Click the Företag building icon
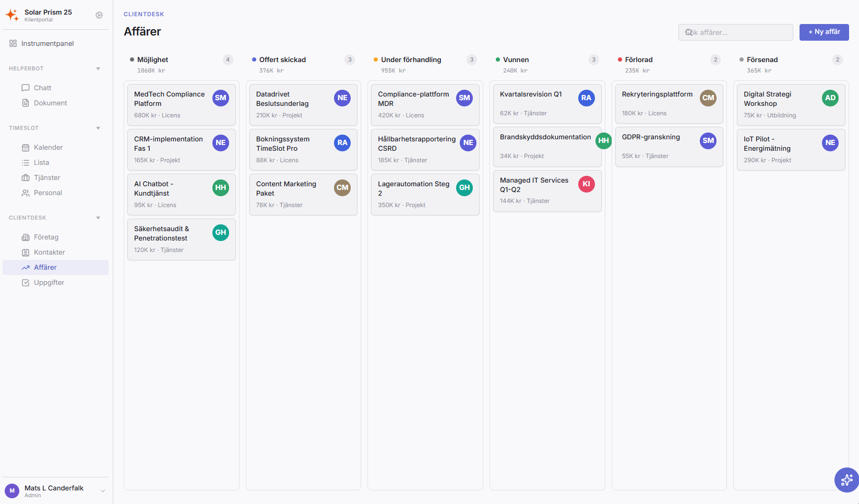Screen dimensions: 859x504 tap(26, 237)
